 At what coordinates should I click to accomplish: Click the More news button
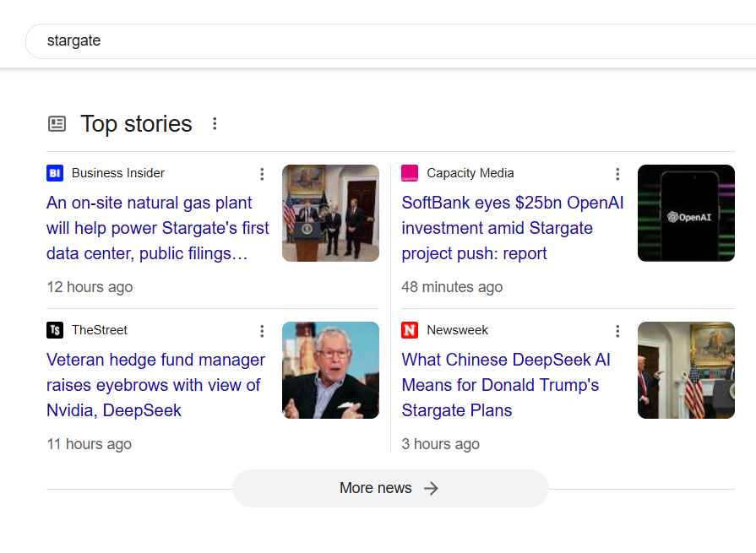click(x=390, y=489)
